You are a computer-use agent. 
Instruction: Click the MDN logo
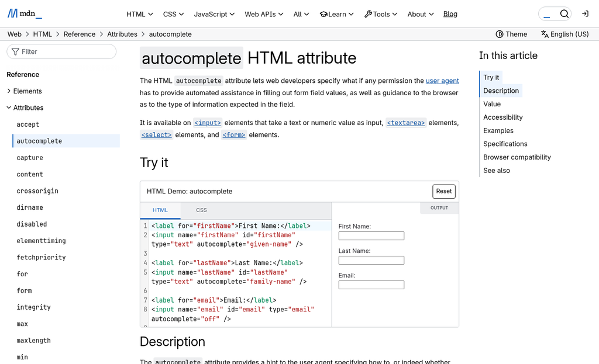[x=25, y=14]
